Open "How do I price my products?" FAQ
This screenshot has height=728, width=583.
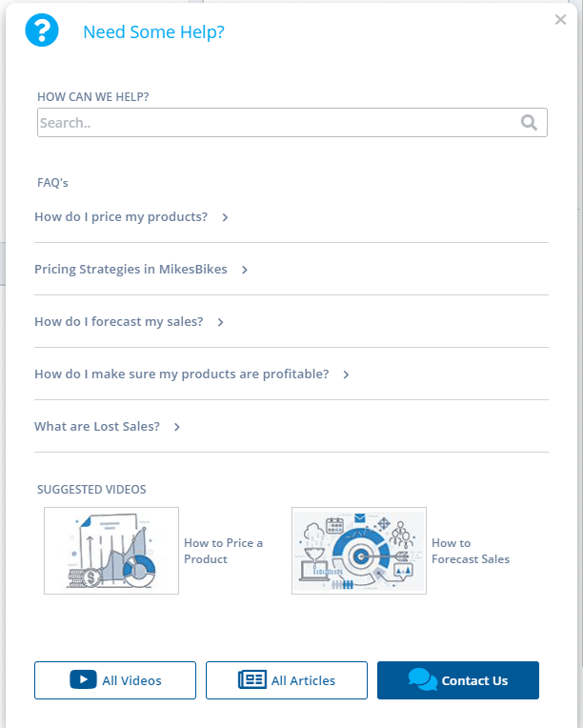(x=121, y=216)
